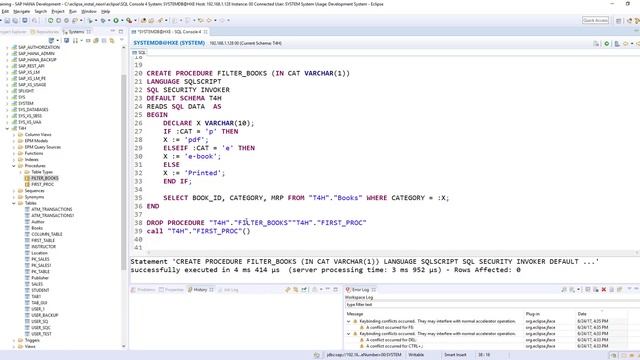Screen dimensions: 640x360
Task: Select the Books table in tree
Action: 37,228
